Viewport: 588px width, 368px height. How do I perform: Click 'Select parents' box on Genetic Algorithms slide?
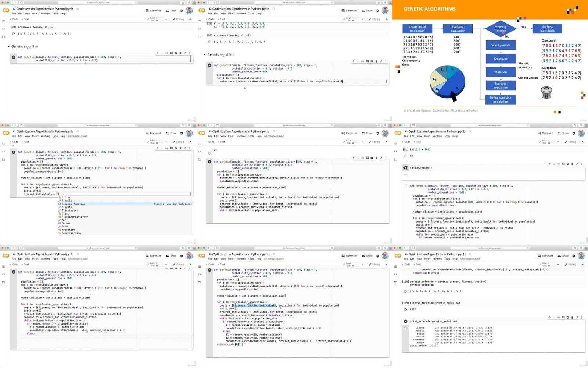501,45
